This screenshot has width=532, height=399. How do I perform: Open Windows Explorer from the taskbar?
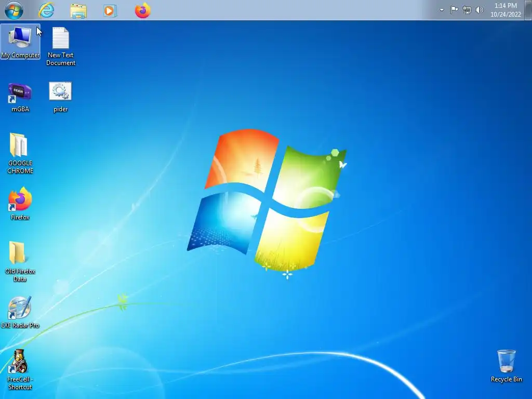(x=78, y=11)
